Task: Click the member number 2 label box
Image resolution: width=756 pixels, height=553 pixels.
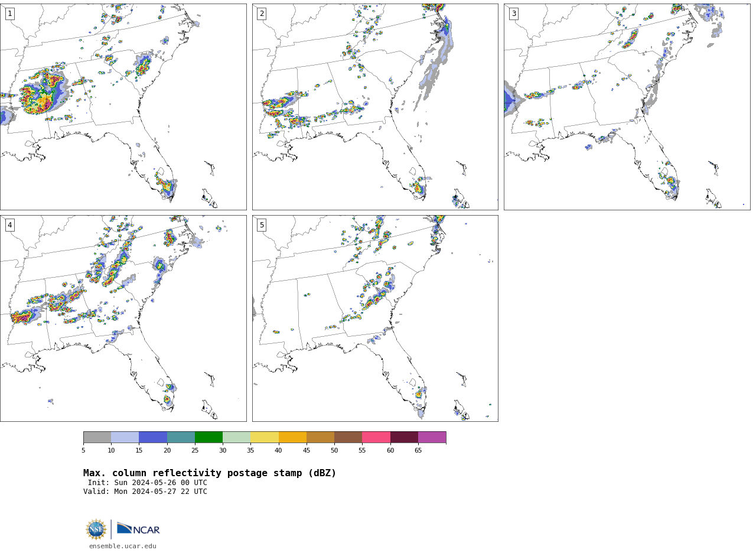Action: coord(262,14)
